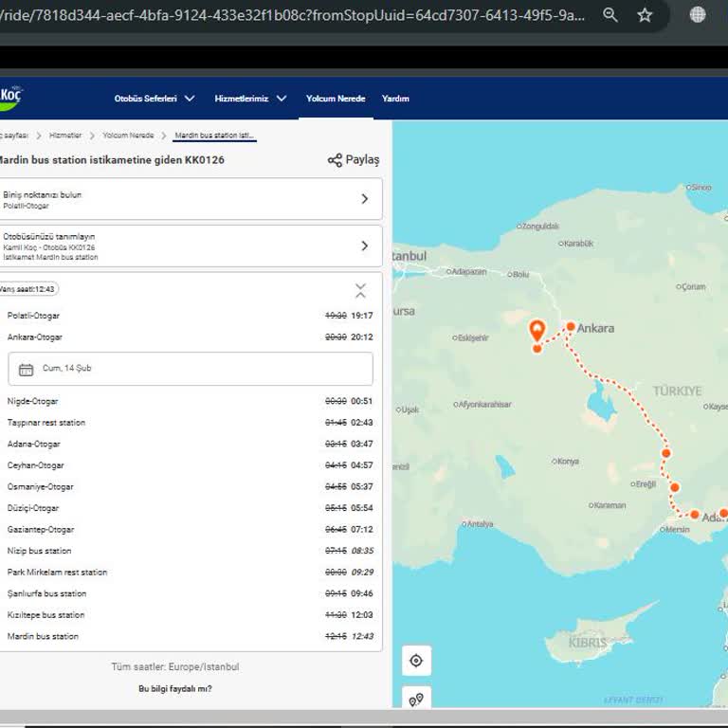The width and height of the screenshot is (728, 728).
Task: Click the Paylaş share icon
Action: click(335, 160)
